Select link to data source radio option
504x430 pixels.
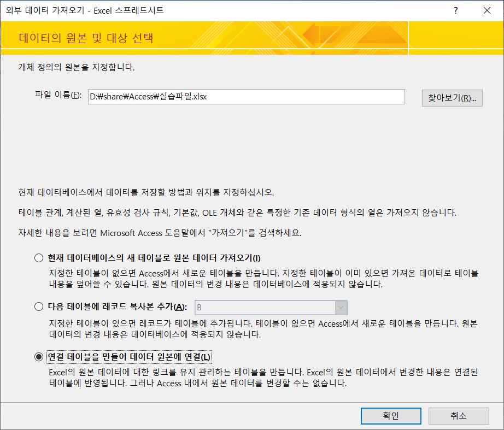39,357
